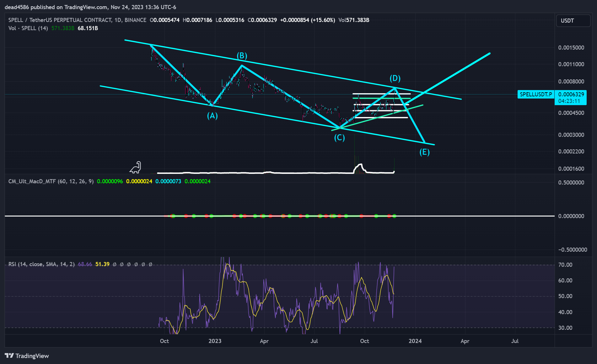
Task: Click the Oct 2022 label on time axis
Action: 164,341
